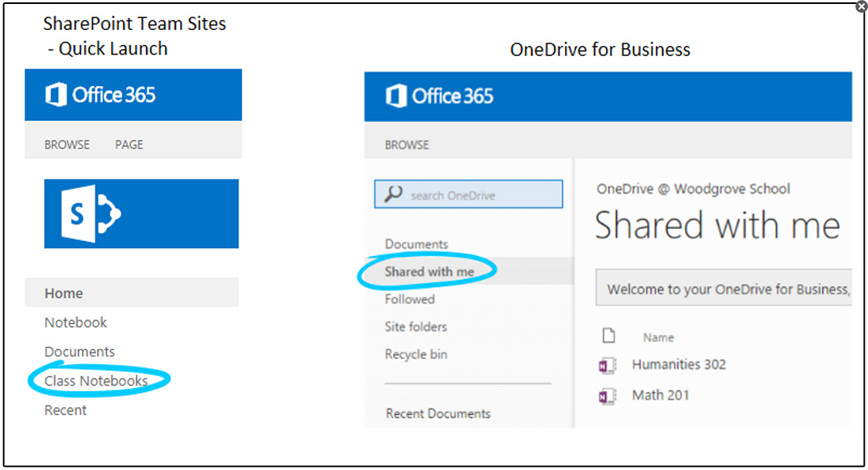
Task: Close the image popup with X button
Action: [x=862, y=6]
